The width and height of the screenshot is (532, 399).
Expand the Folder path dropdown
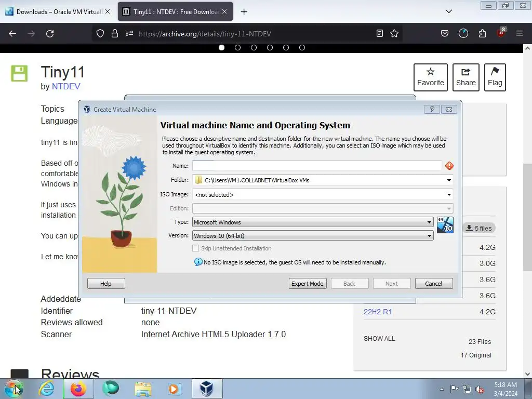pos(449,180)
